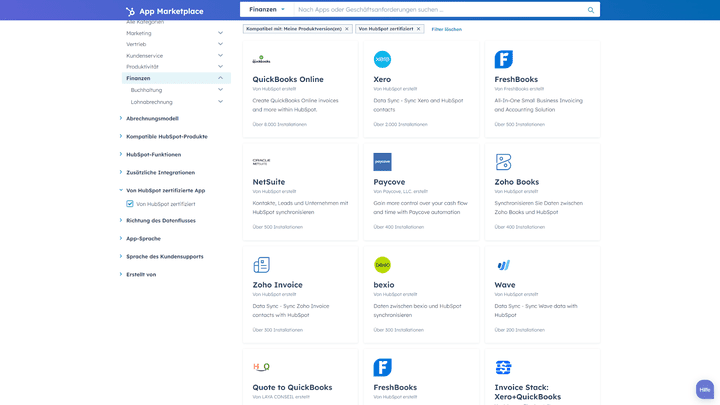
Task: Select the Produktivität category
Action: pyautogui.click(x=142, y=67)
